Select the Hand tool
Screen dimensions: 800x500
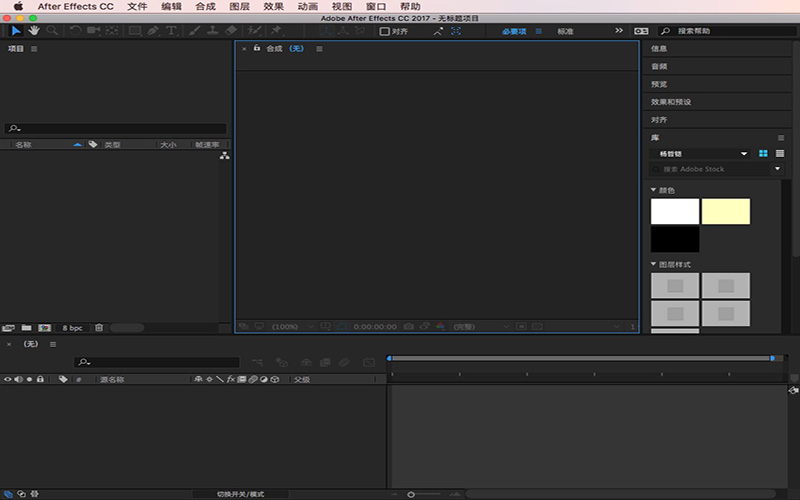coord(34,31)
